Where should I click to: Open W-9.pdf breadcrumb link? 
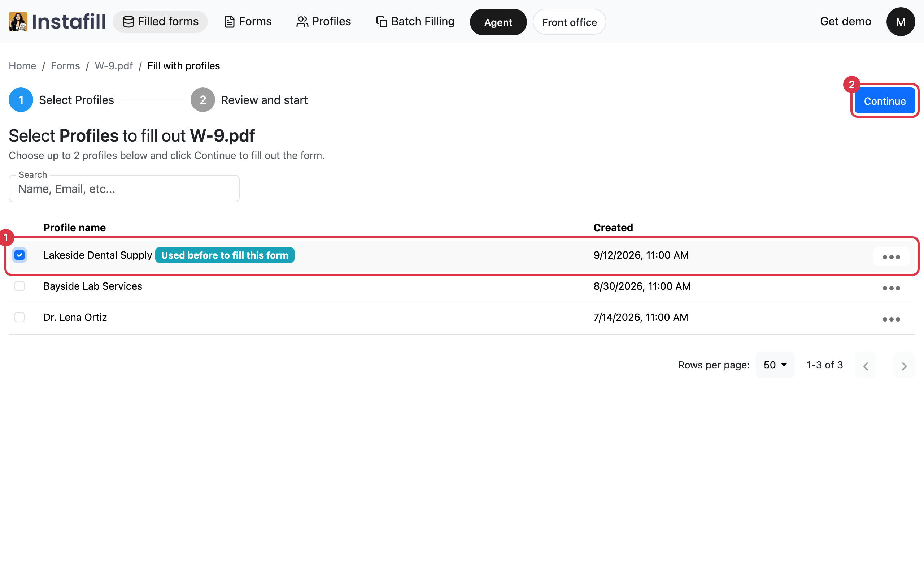(114, 66)
